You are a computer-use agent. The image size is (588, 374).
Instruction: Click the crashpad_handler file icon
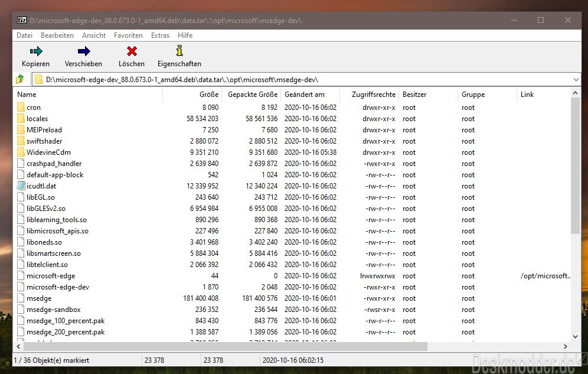click(21, 164)
